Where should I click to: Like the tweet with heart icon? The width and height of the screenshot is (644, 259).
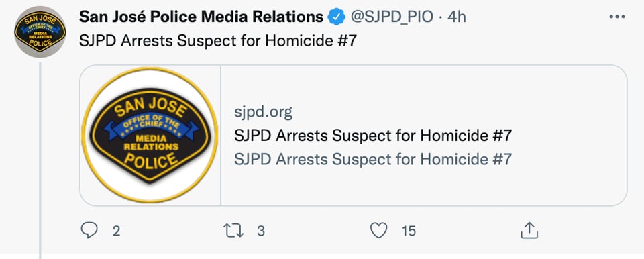tap(378, 231)
